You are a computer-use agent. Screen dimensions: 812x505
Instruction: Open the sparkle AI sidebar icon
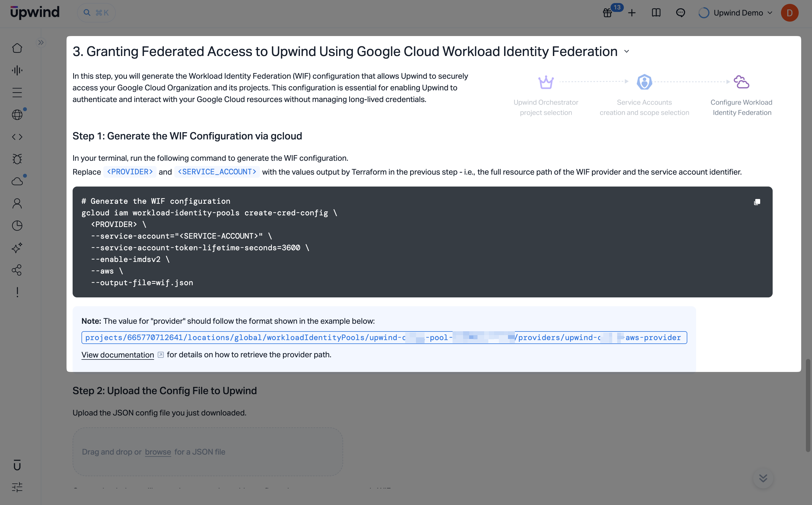(x=17, y=248)
